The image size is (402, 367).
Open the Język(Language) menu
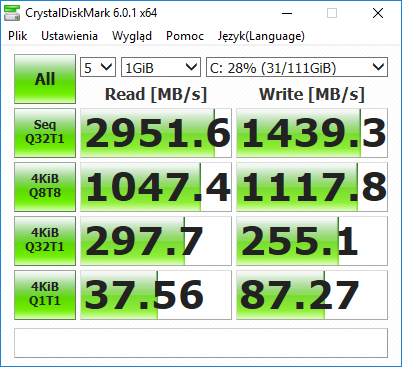[261, 36]
